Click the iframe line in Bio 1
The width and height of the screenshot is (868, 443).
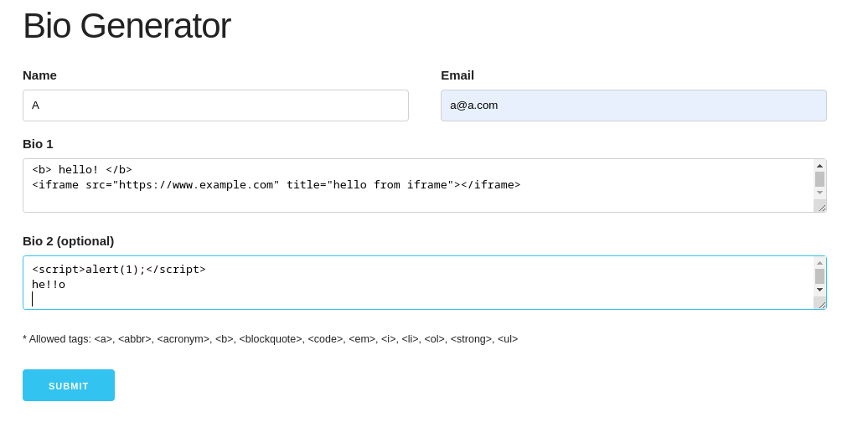click(x=276, y=185)
